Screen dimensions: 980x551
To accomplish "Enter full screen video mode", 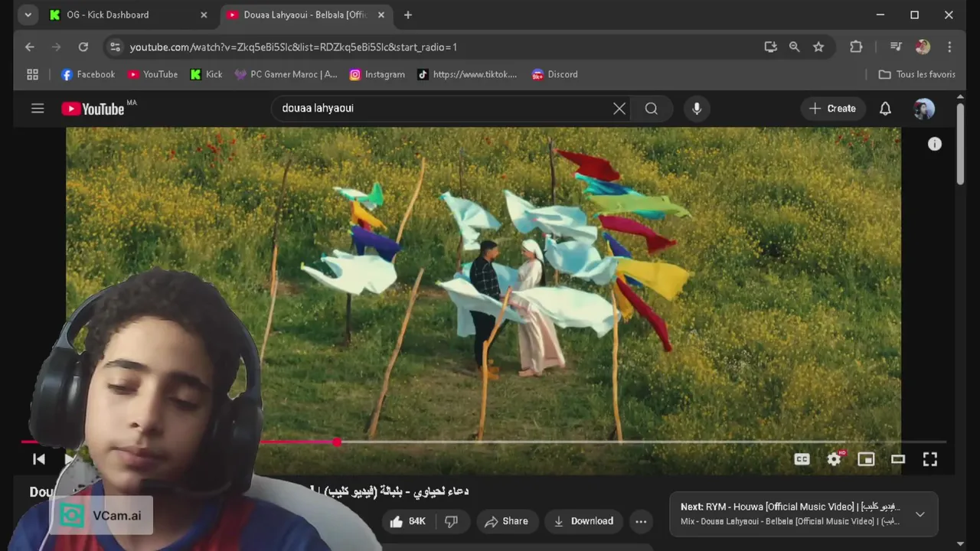I will 930,459.
